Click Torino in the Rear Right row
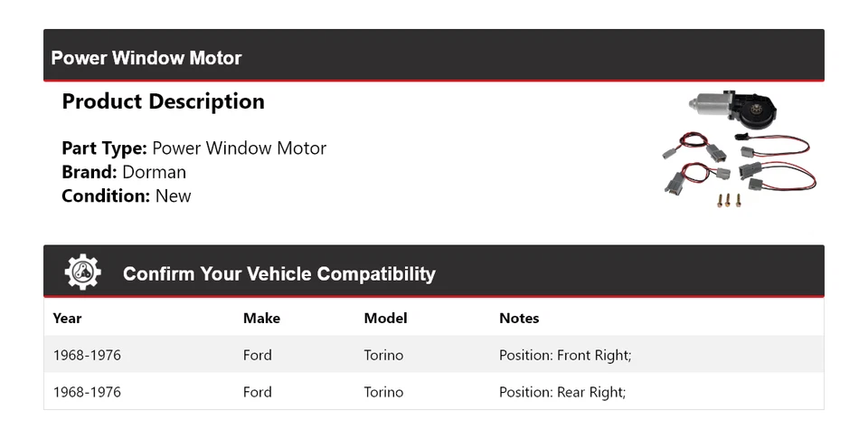 [x=383, y=392]
